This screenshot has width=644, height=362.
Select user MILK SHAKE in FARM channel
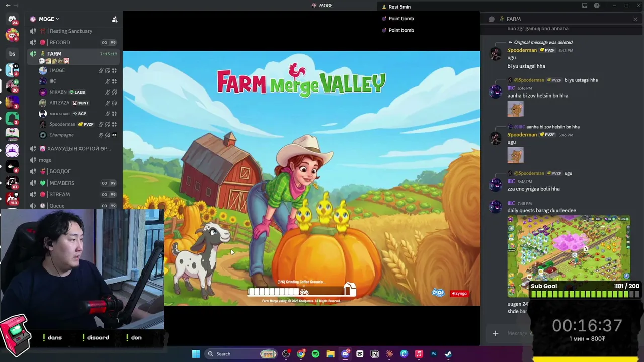[78, 114]
